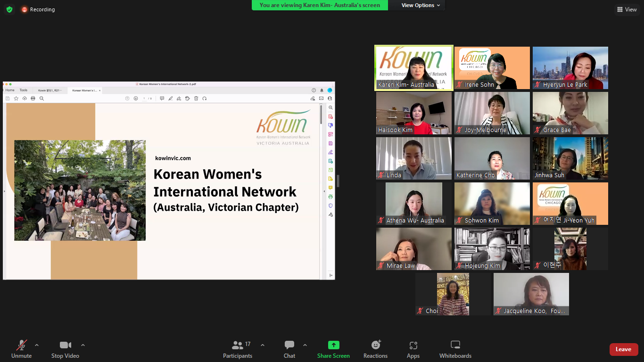Click the Jacqueline Koo video tile
The image size is (644, 362).
click(531, 294)
